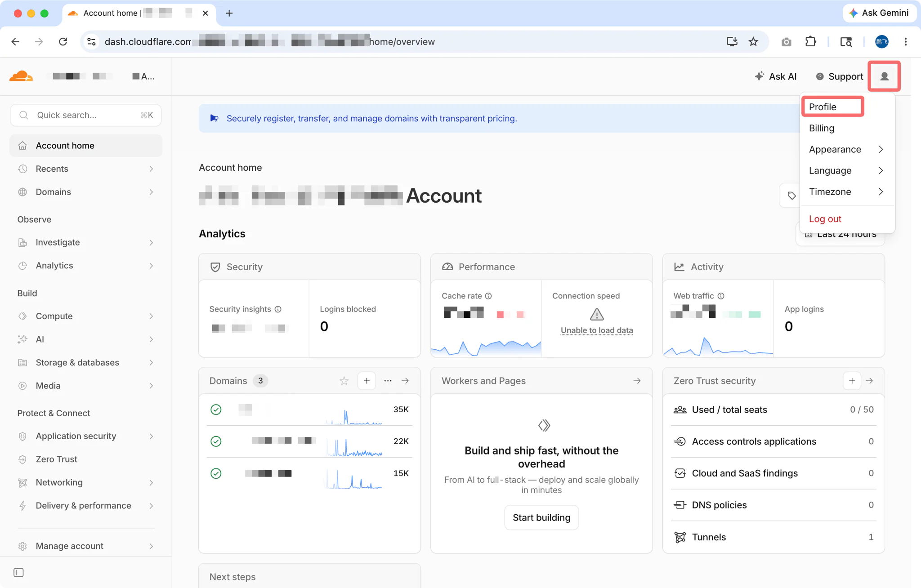Open the domain row showing 35K

point(309,410)
